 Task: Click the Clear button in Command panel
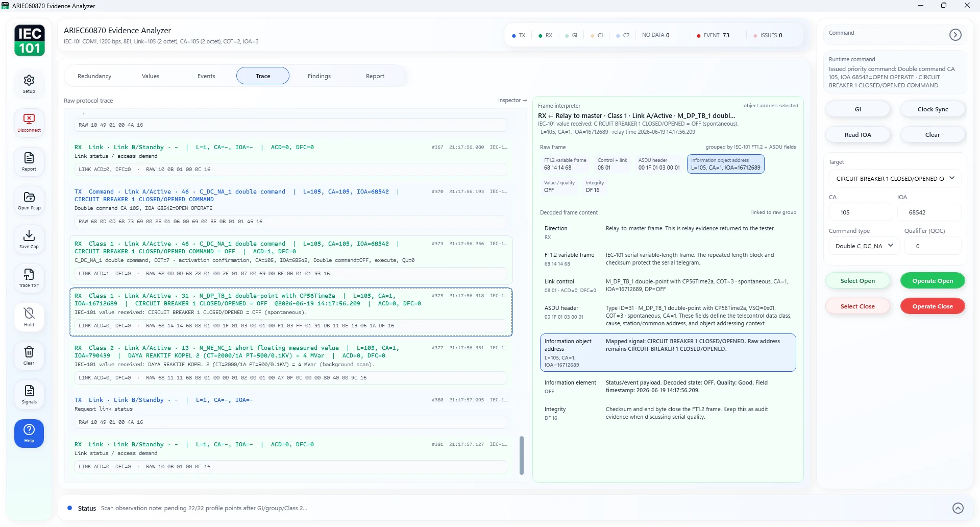(933, 135)
